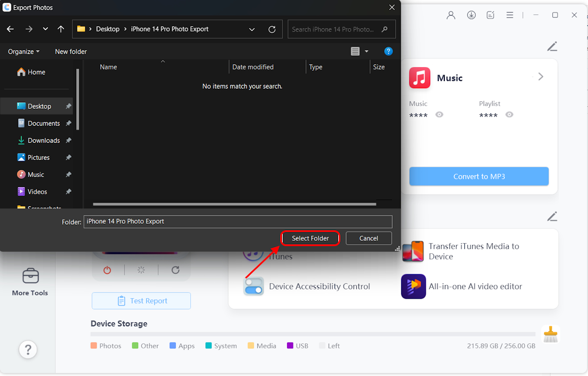Open the Test Report
Image resolution: width=588 pixels, height=376 pixels.
[141, 301]
